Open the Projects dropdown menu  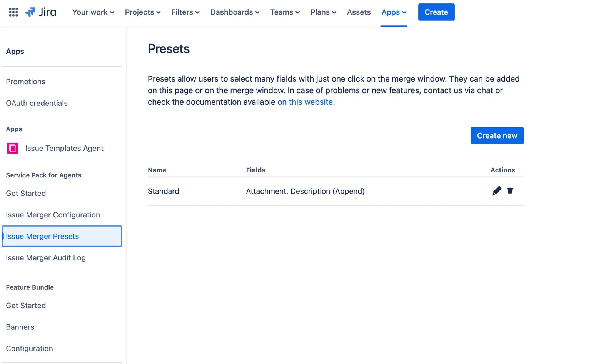pyautogui.click(x=143, y=12)
